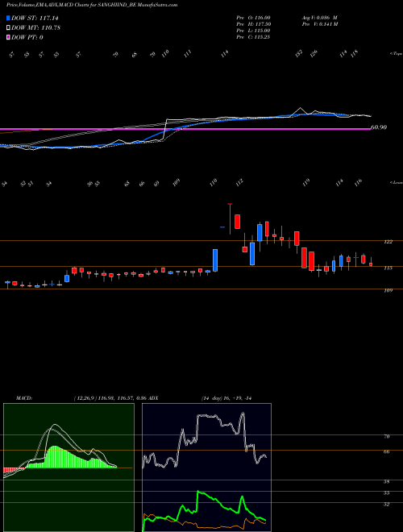
Task: Click the 122 price level label
Action: [x=388, y=242]
